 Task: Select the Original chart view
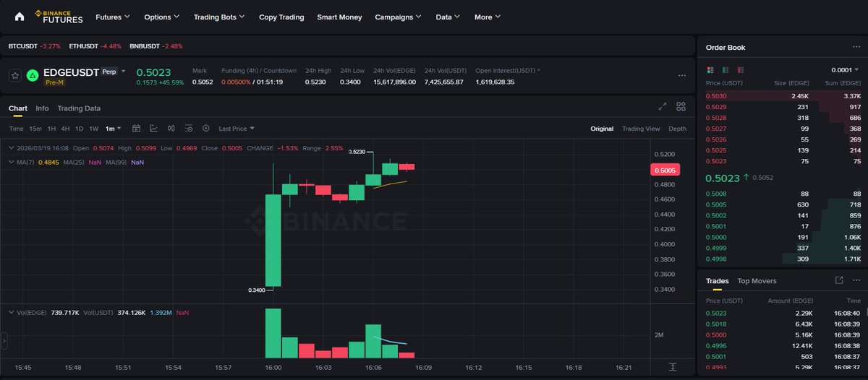(602, 129)
